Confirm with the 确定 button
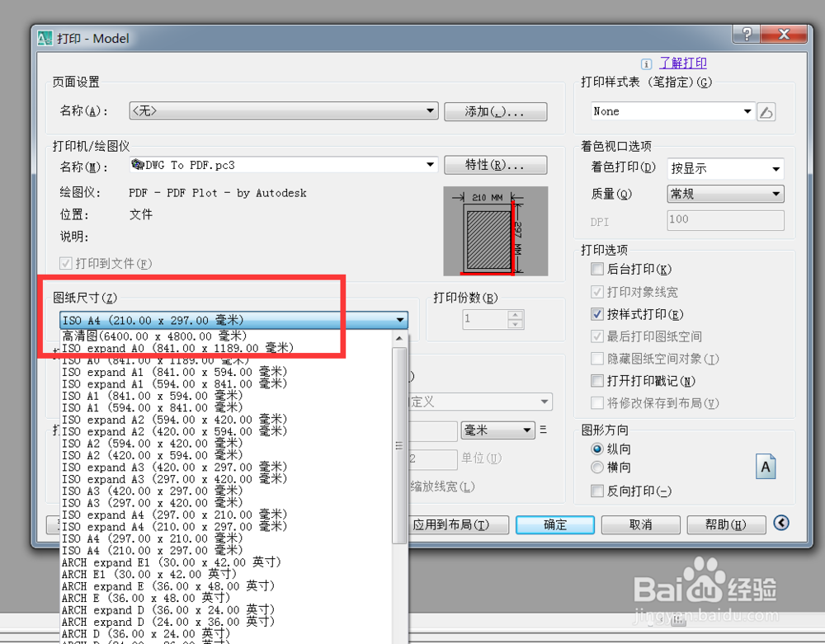The width and height of the screenshot is (825, 644). 555,524
